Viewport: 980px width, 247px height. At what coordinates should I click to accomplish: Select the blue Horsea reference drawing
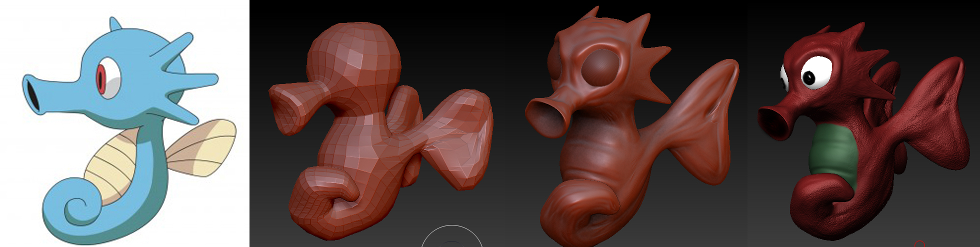129,131
